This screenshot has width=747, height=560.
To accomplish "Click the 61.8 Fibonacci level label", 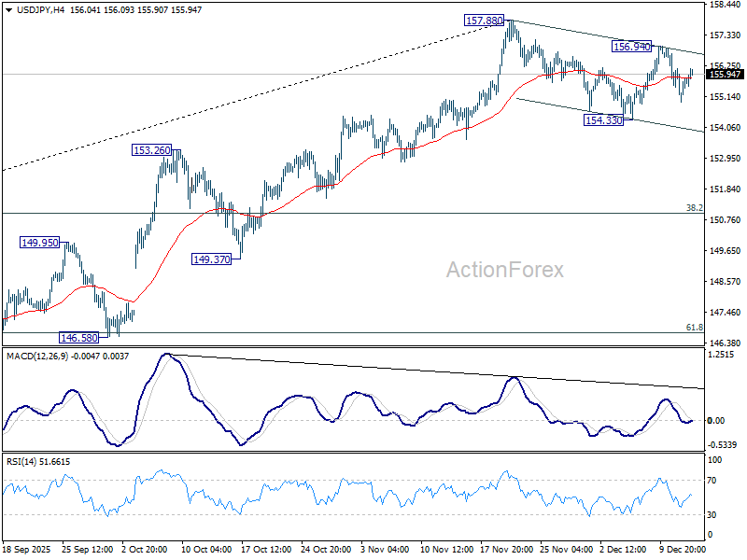I will click(x=694, y=328).
